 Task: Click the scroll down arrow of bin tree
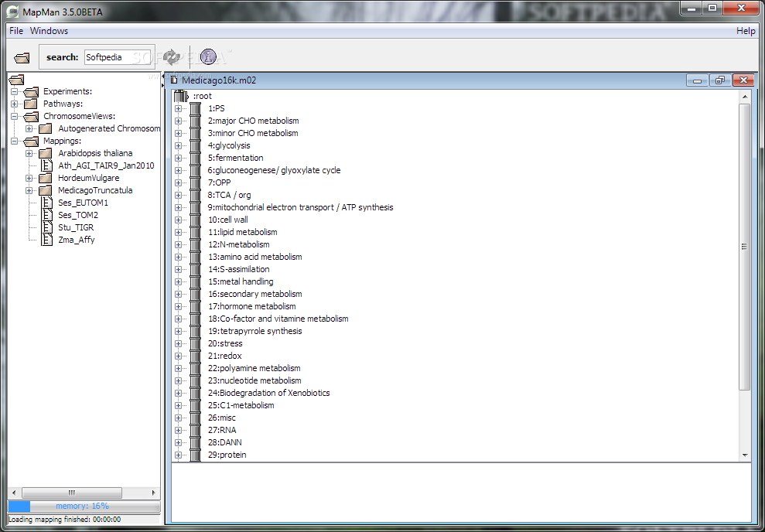[745, 455]
